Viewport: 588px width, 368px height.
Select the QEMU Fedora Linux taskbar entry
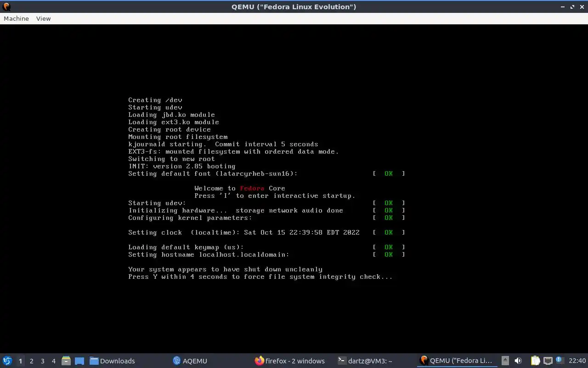point(457,361)
